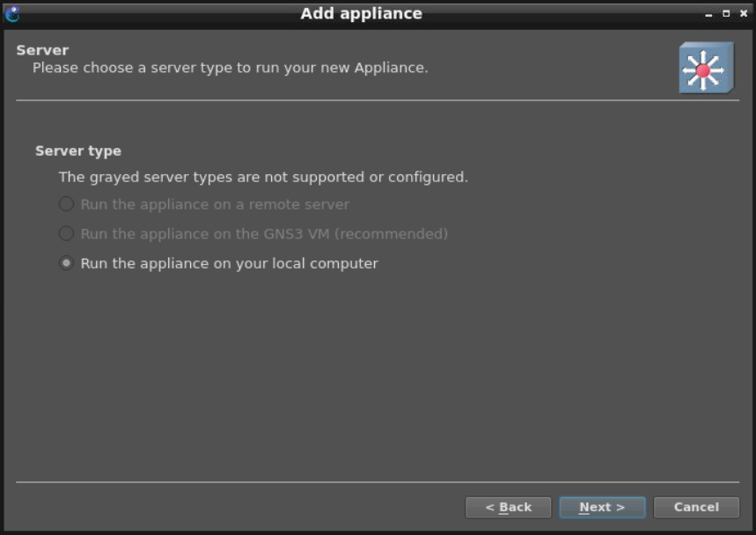This screenshot has width=756, height=535.
Task: Close the Add appliance dialog
Action: tap(743, 14)
